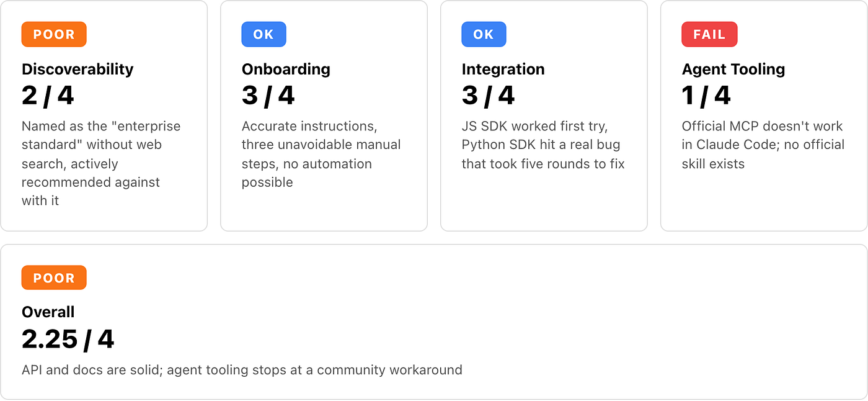The height and width of the screenshot is (401, 868).
Task: Select the Overall heading
Action: point(48,312)
